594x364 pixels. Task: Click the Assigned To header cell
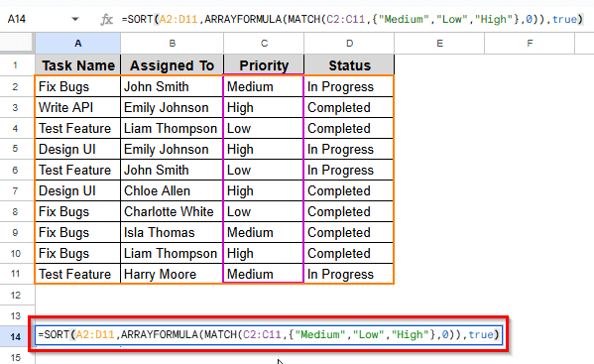tap(172, 65)
